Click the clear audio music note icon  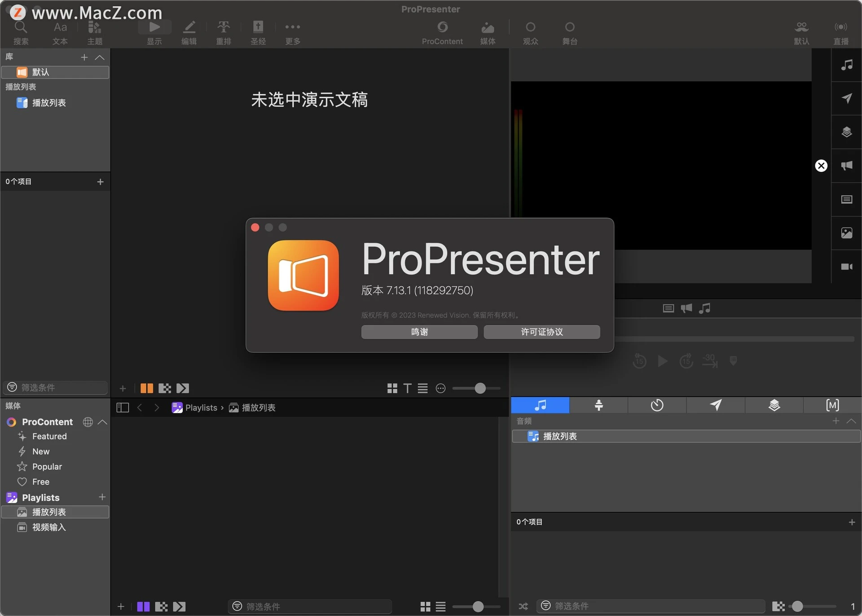click(x=846, y=65)
